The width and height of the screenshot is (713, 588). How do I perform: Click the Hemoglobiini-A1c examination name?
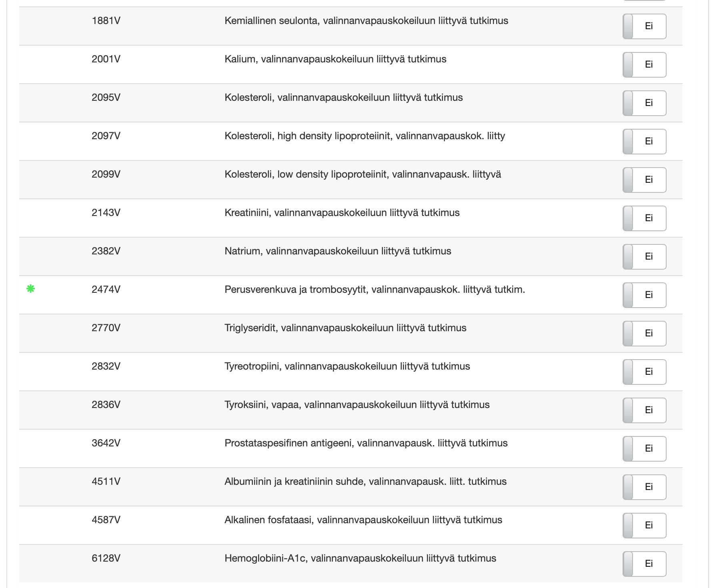pos(360,558)
